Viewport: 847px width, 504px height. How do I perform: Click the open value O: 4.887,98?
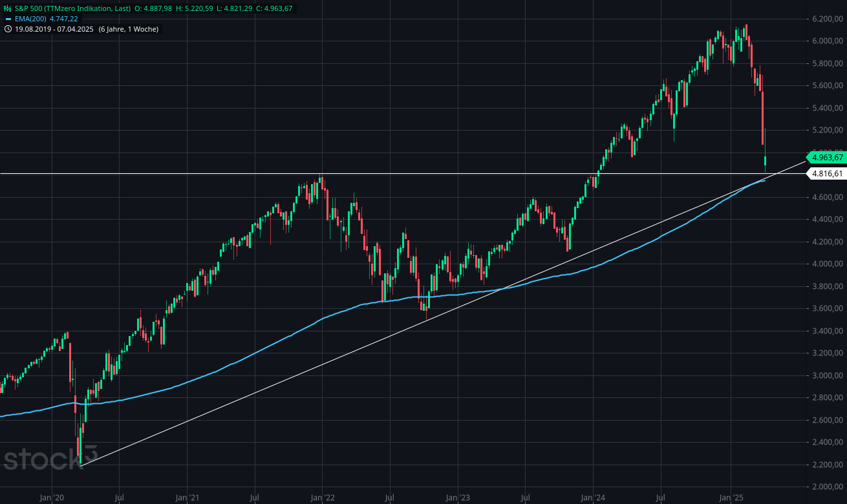(x=153, y=8)
